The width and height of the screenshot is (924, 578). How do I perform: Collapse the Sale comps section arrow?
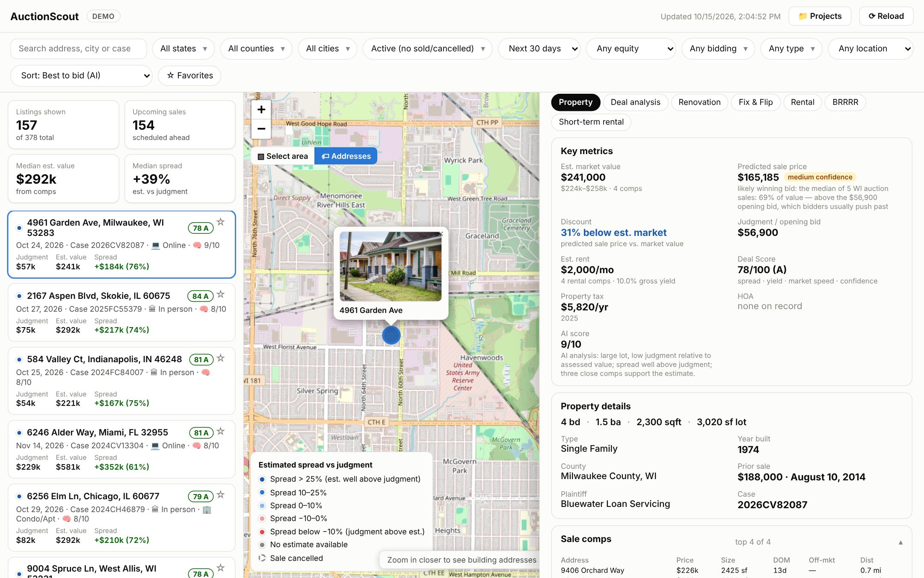coord(900,542)
